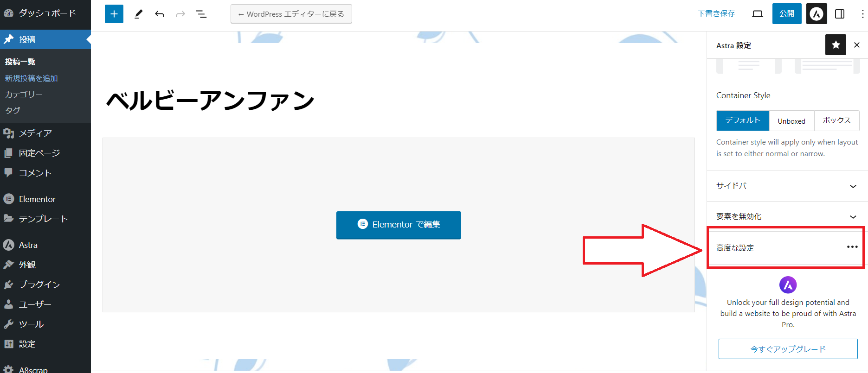Select the Unboxed container style

pyautogui.click(x=791, y=120)
